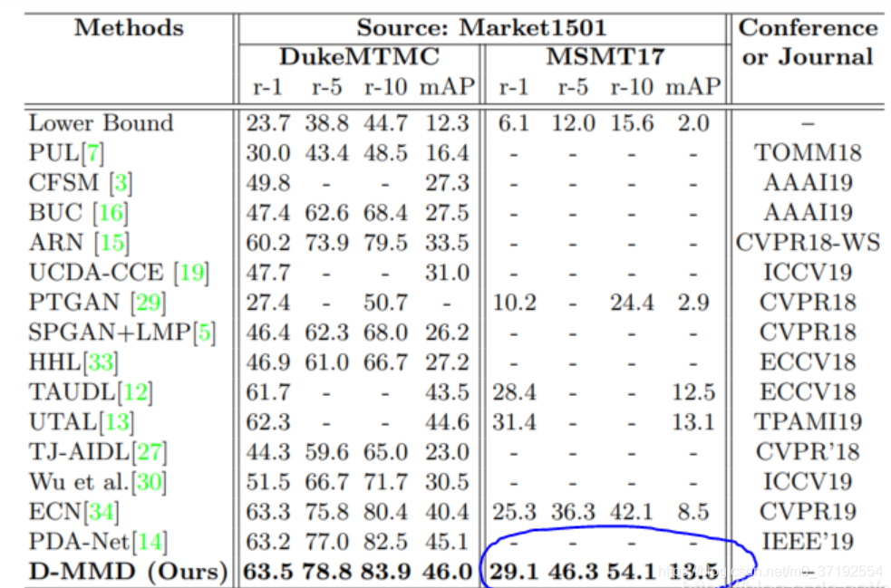Select the value 46.3 in D-MMD row
Viewport: 891px width, 588px height.
pos(574,572)
